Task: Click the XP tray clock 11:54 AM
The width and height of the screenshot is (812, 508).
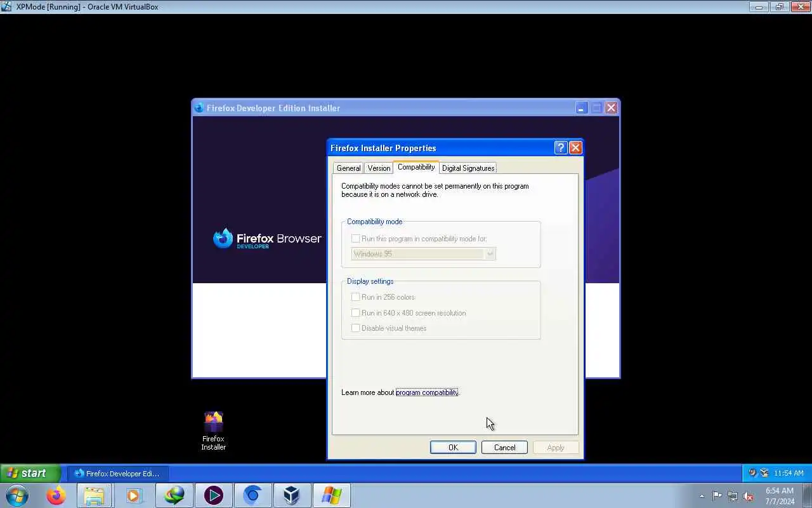Action: click(789, 473)
